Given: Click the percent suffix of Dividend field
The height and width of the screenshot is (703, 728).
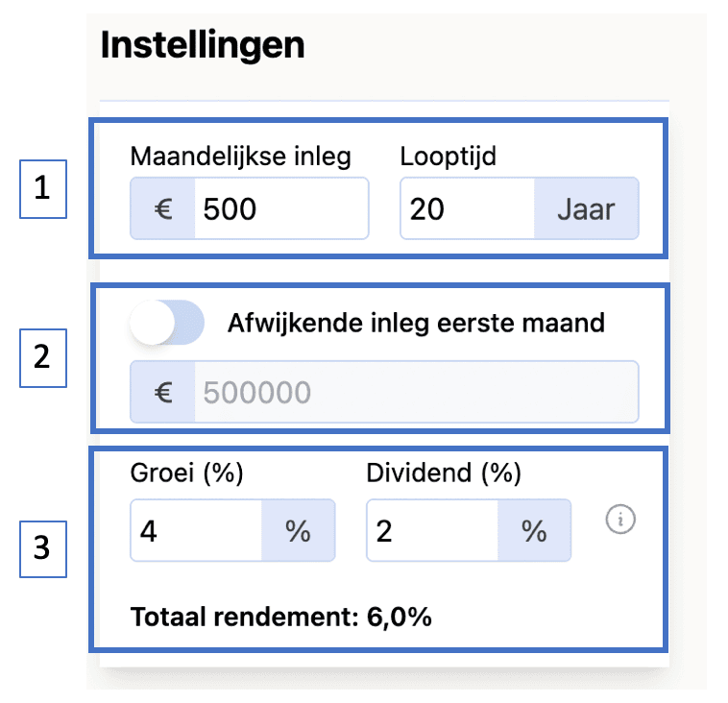Looking at the screenshot, I should (534, 530).
